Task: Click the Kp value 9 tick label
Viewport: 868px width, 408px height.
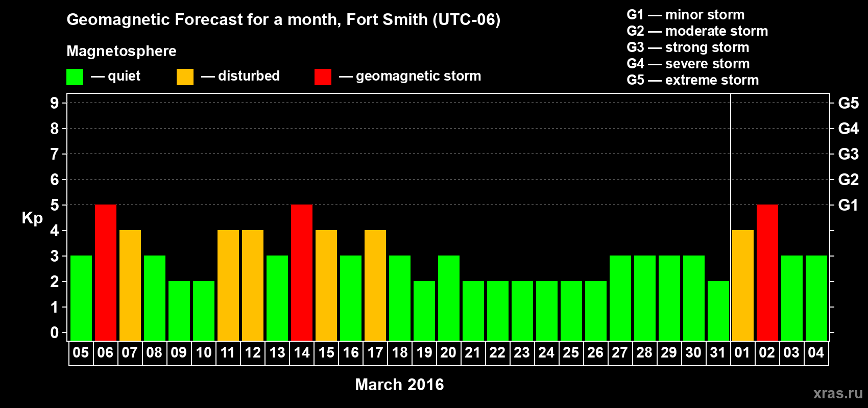Action: click(55, 103)
